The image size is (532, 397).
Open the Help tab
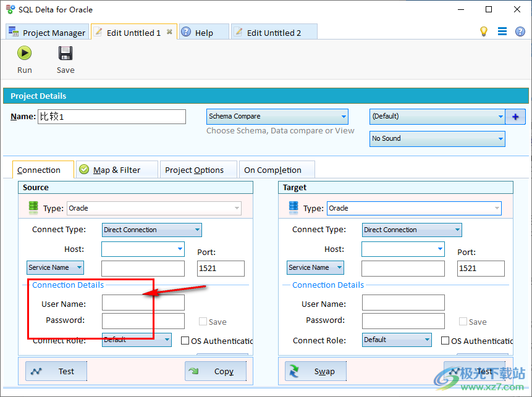[203, 33]
